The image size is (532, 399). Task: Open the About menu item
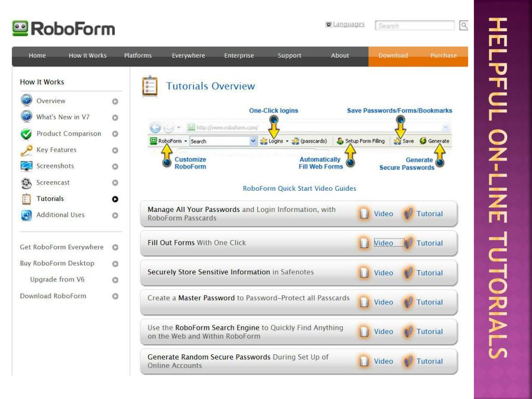point(340,55)
